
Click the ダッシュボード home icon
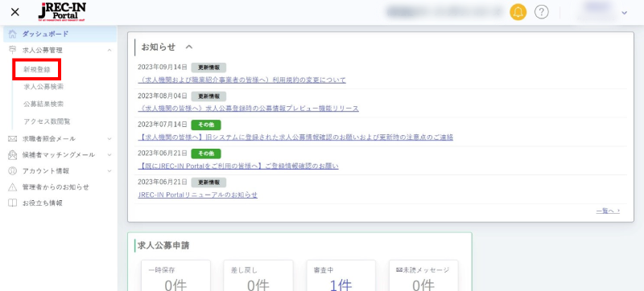coord(13,34)
